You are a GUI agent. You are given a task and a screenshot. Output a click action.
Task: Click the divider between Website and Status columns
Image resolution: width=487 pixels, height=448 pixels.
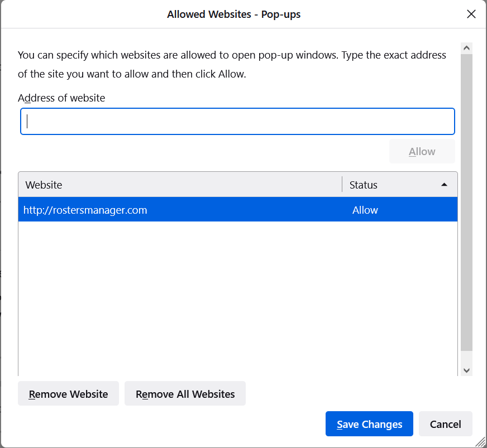coord(342,185)
